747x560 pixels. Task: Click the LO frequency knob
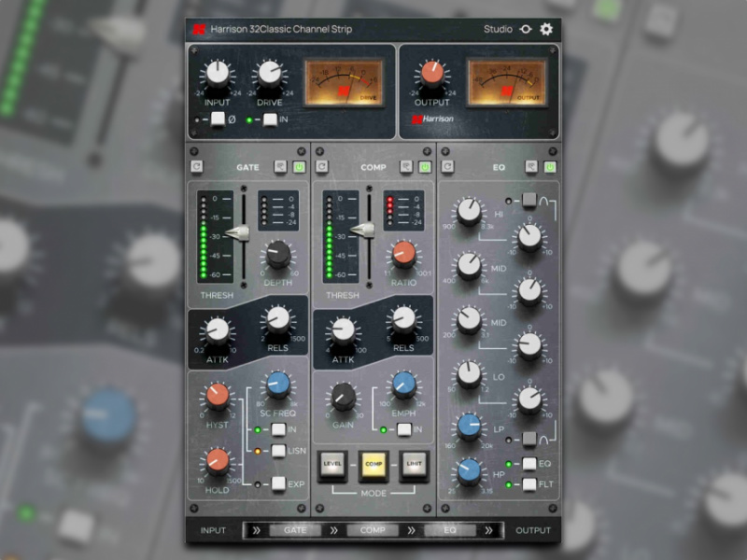coord(469,374)
